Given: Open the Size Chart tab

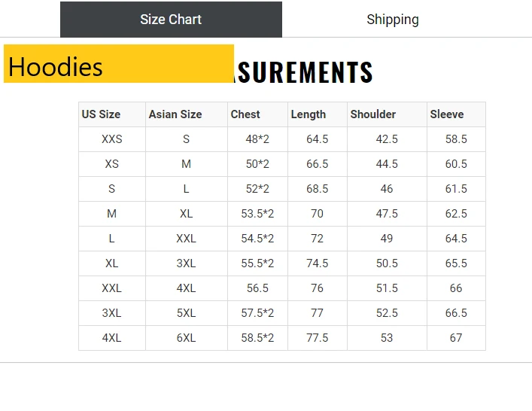Looking at the screenshot, I should (x=171, y=20).
